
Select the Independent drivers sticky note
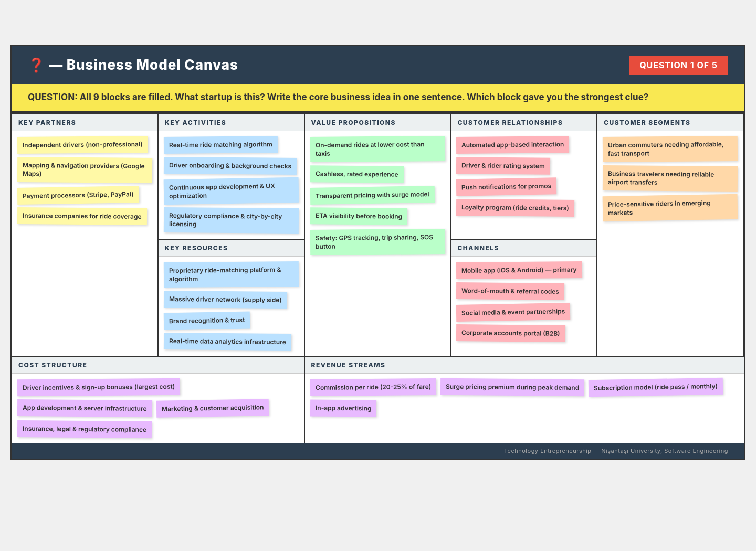[82, 145]
